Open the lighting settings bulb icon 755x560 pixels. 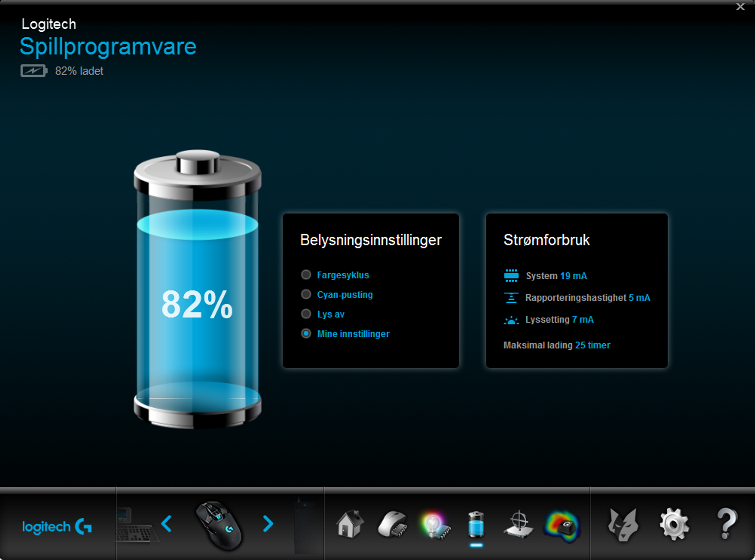click(435, 525)
